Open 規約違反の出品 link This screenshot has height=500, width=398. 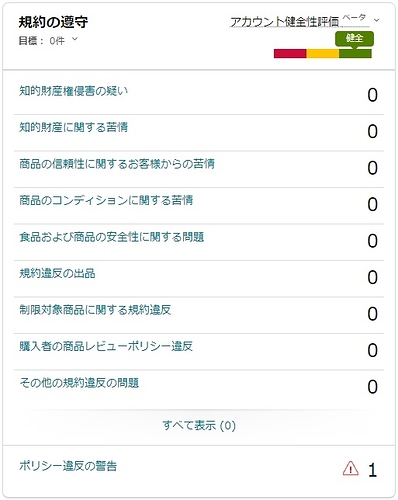pos(57,273)
